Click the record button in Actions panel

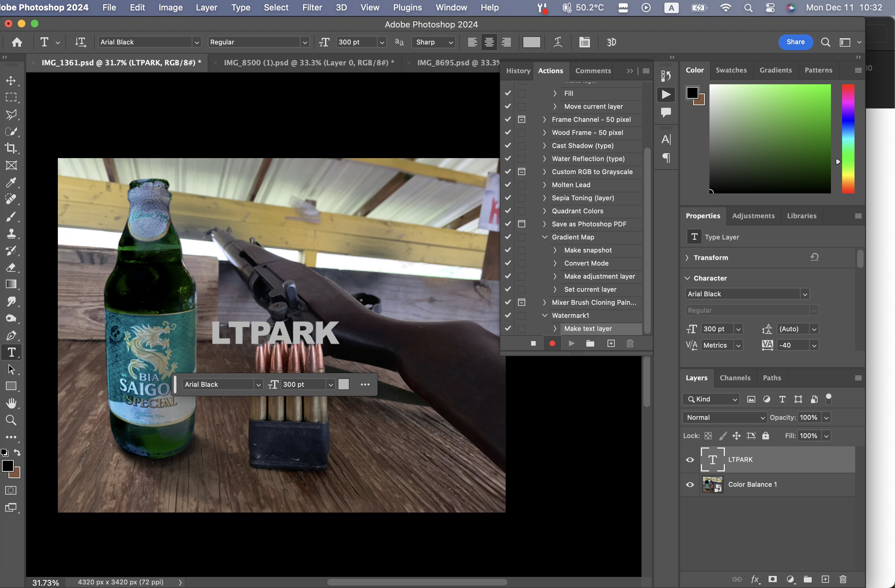point(552,343)
